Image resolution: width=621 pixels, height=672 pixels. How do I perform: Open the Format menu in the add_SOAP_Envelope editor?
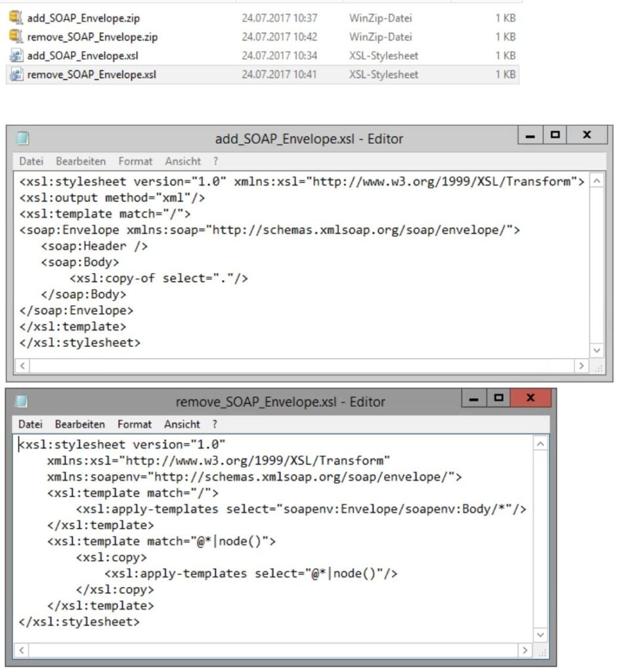135,161
